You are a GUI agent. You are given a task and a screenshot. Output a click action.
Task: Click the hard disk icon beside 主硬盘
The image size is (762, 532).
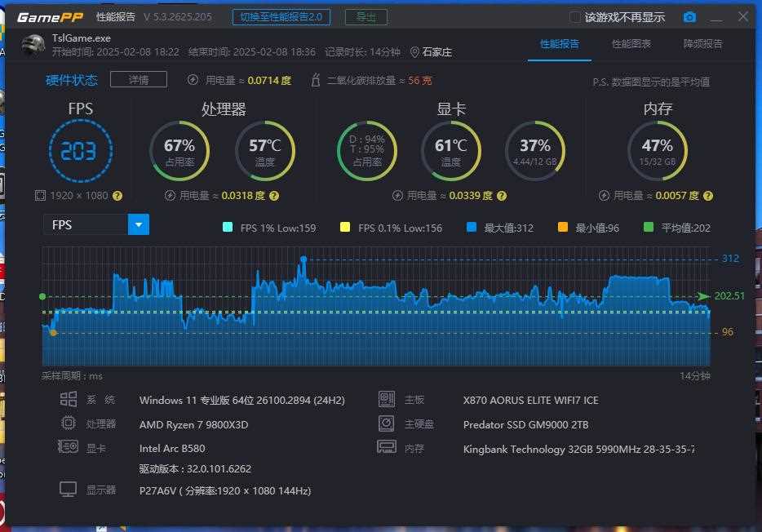387,423
